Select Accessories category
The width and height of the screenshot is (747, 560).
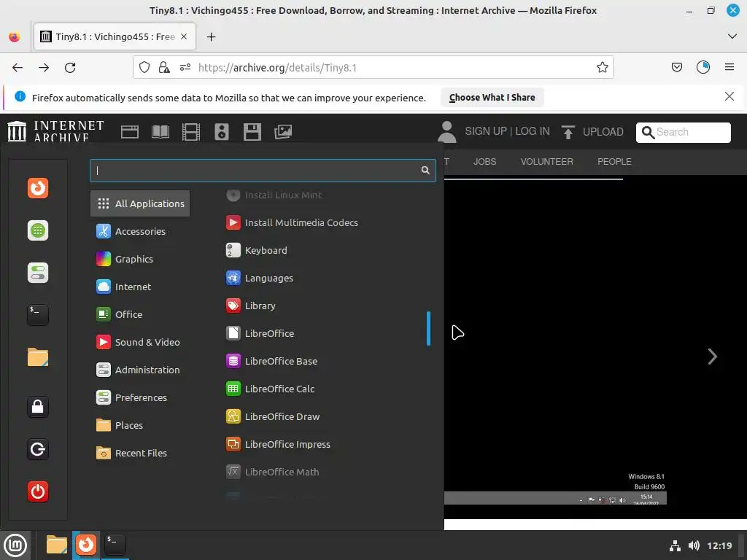140,231
